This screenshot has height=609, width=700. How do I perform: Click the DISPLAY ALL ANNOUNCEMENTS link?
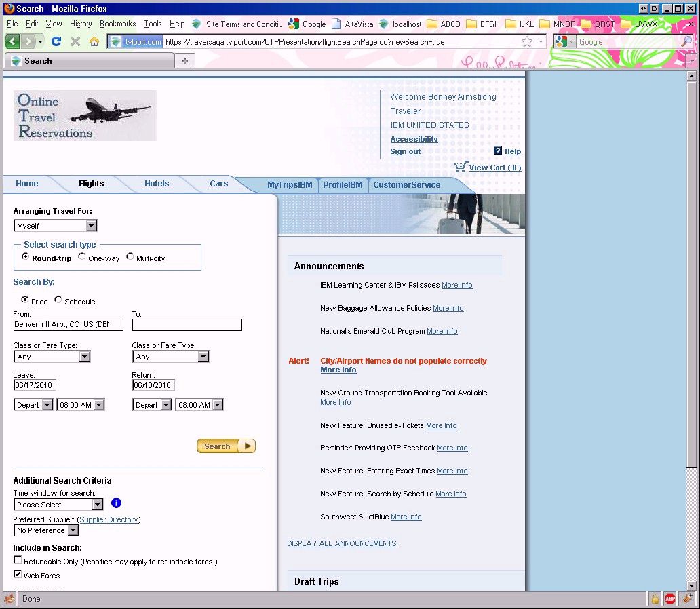341,543
